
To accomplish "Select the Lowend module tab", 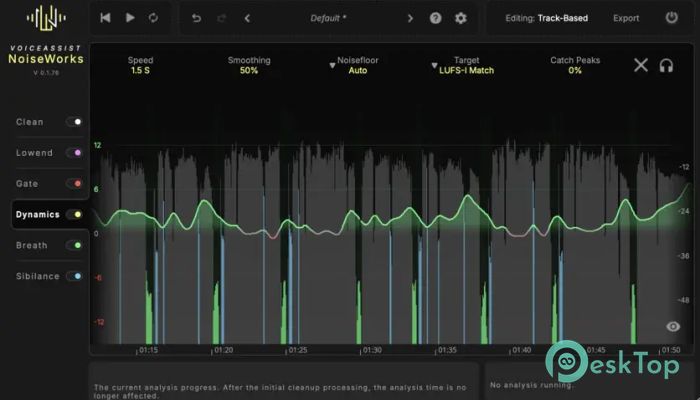I will coord(34,153).
